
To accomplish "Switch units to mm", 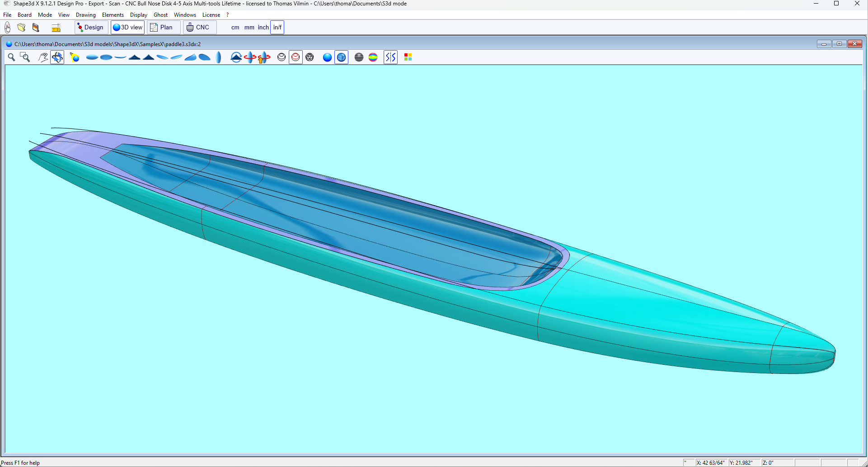I will [x=249, y=28].
